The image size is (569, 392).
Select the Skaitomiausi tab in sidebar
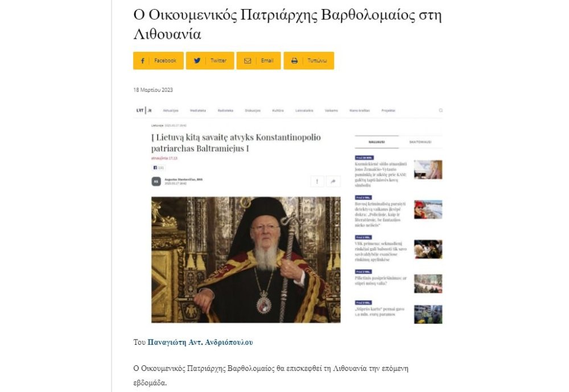click(x=420, y=142)
